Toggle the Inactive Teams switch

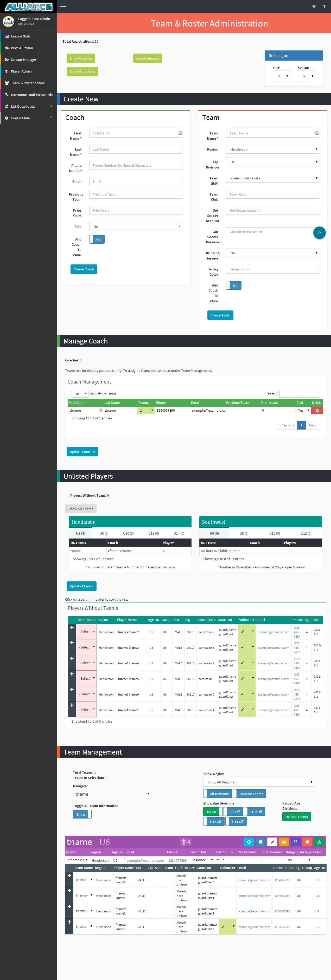249,794
